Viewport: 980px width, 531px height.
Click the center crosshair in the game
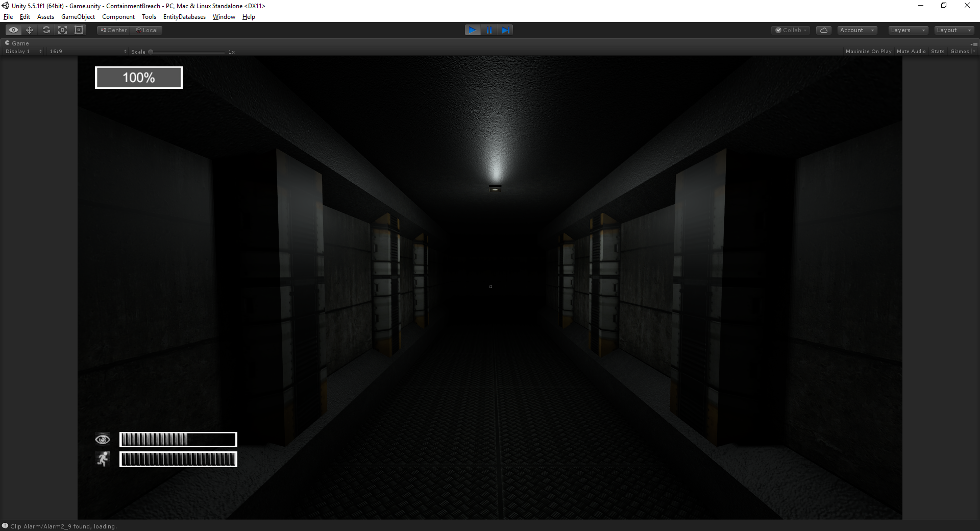[x=491, y=286]
